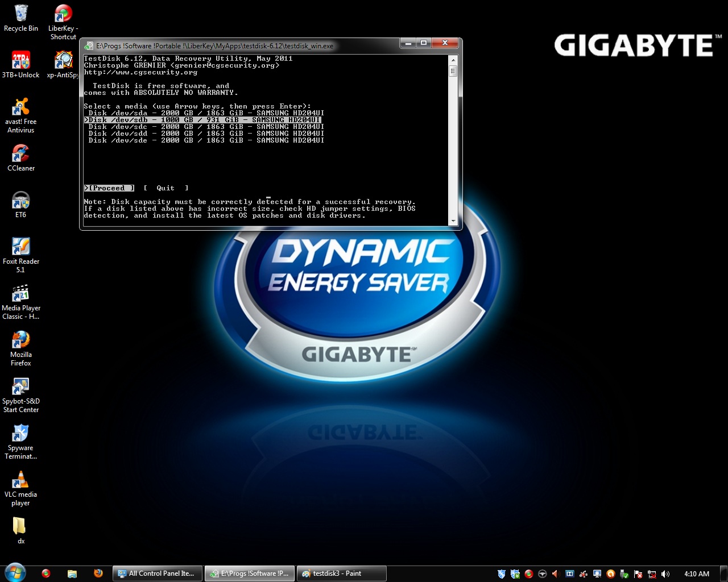
Task: Open the LiberKey Shortcut icon
Action: tap(63, 22)
